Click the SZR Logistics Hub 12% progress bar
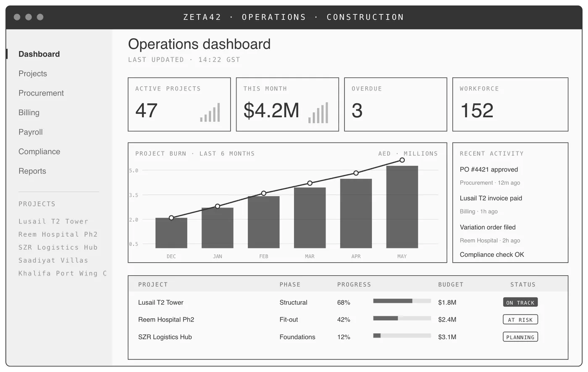The height and width of the screenshot is (372, 588). 402,335
